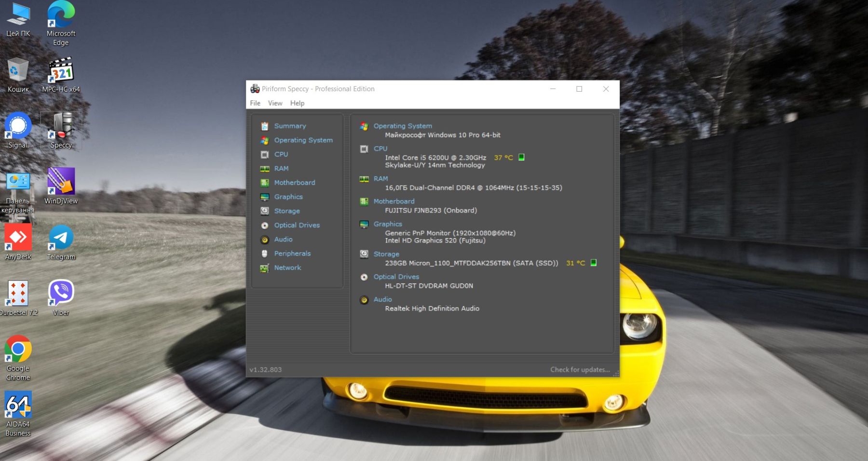Go to Motherboard heading link in summary
The image size is (868, 461).
[x=394, y=201]
